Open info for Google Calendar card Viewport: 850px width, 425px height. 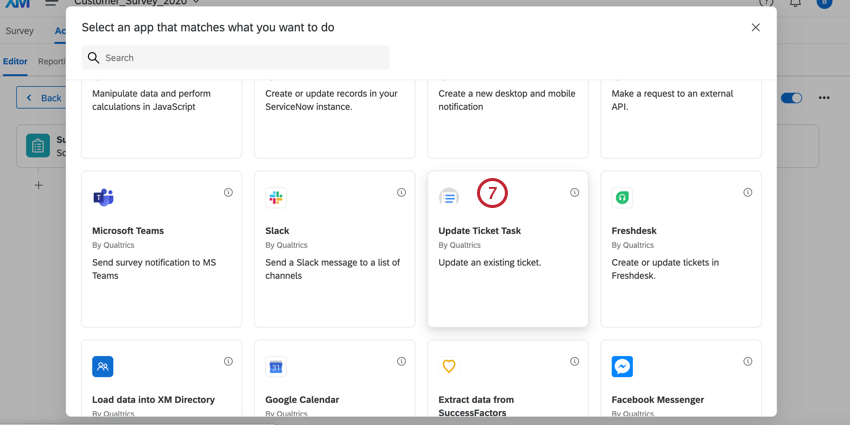coord(401,361)
